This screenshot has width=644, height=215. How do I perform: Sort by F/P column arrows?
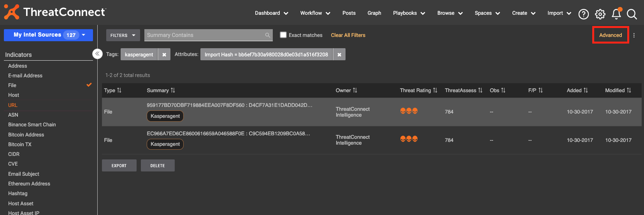point(540,90)
